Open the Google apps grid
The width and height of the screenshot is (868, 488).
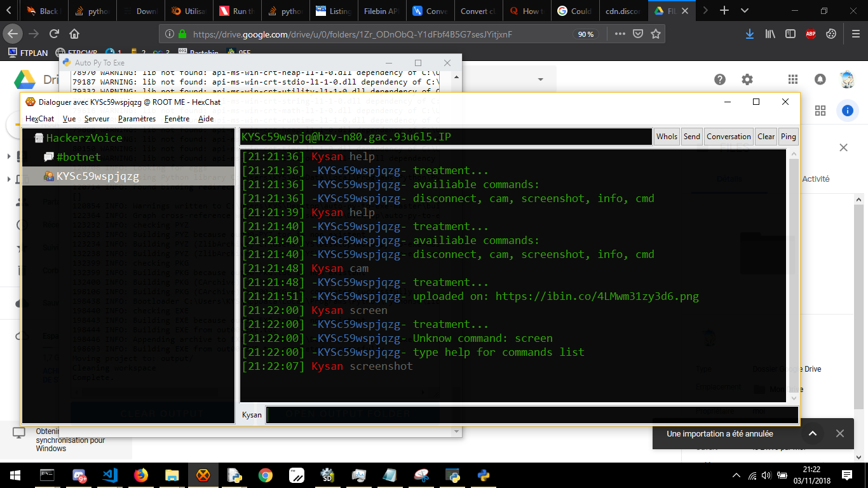coord(793,79)
